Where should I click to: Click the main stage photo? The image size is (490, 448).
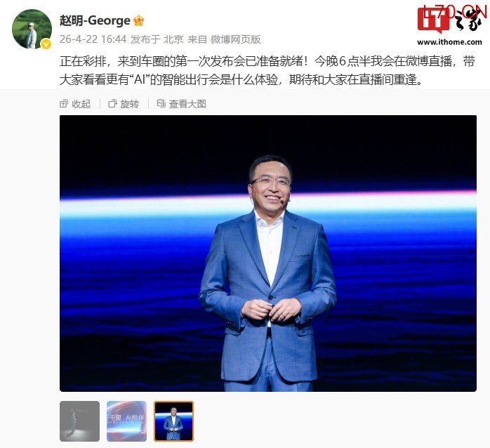pyautogui.click(x=268, y=253)
